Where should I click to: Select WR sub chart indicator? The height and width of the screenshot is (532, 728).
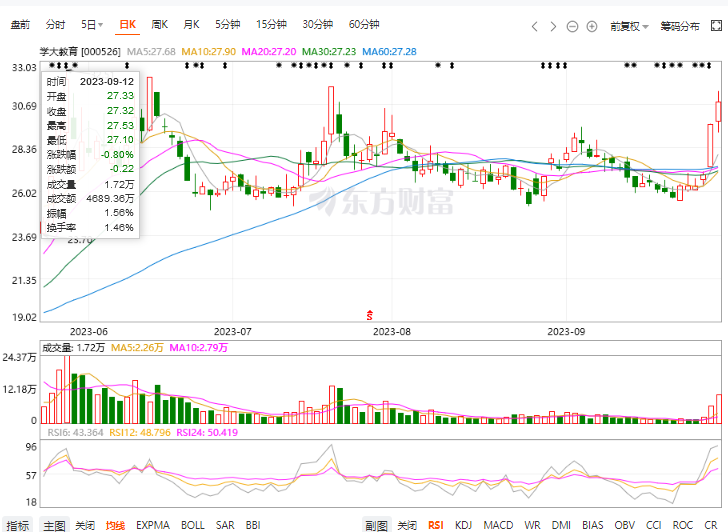pos(532,525)
